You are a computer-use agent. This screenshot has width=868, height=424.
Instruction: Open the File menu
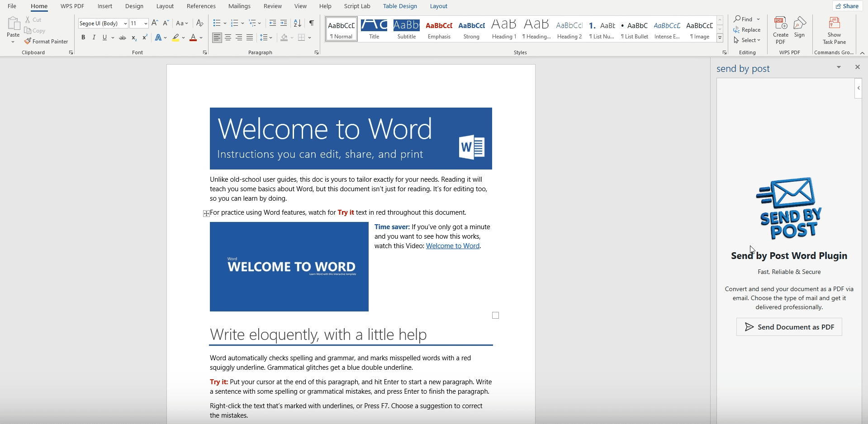12,6
